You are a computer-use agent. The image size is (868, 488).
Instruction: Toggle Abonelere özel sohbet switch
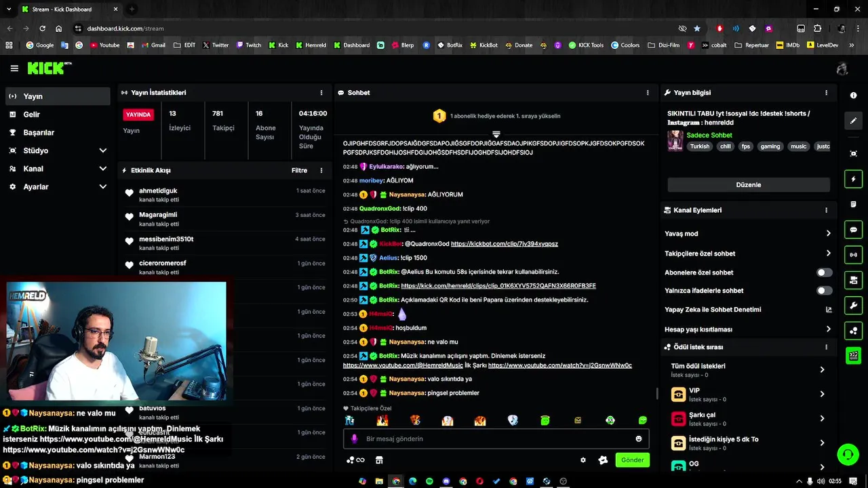coord(824,272)
